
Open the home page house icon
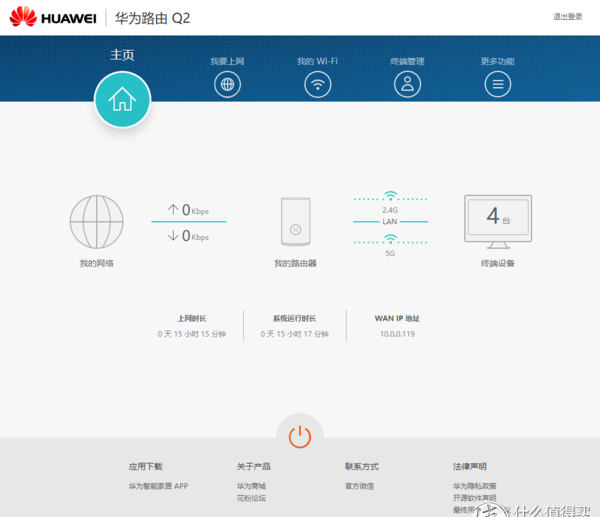(122, 99)
